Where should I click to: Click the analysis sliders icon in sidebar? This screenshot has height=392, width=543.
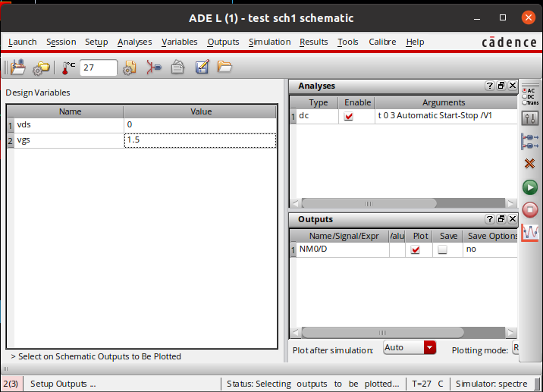[530, 118]
